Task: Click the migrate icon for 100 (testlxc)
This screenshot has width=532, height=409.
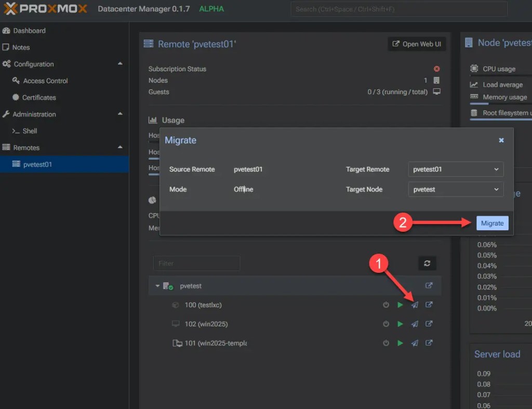Action: [x=415, y=305]
